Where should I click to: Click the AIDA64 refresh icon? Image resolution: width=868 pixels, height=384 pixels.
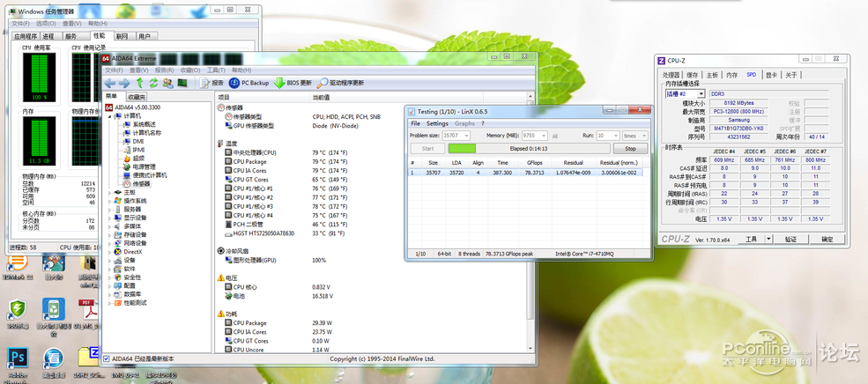[x=153, y=83]
